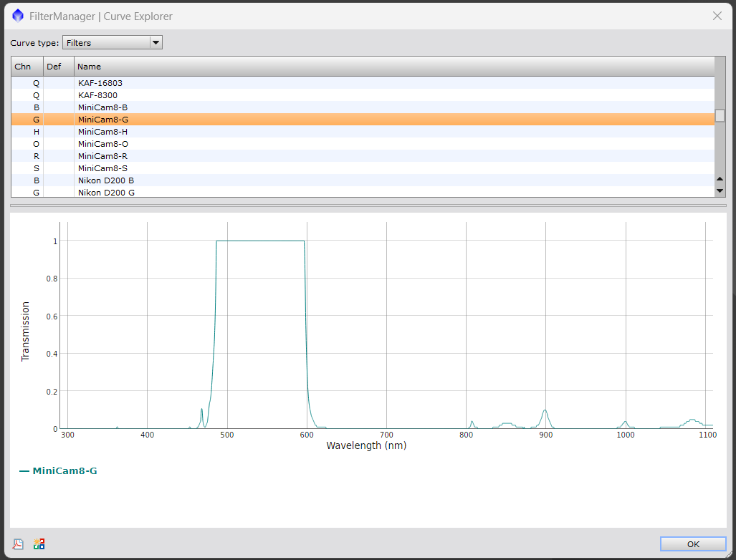Select the MiniCam8-B filter row
The image size is (736, 560).
tap(363, 107)
